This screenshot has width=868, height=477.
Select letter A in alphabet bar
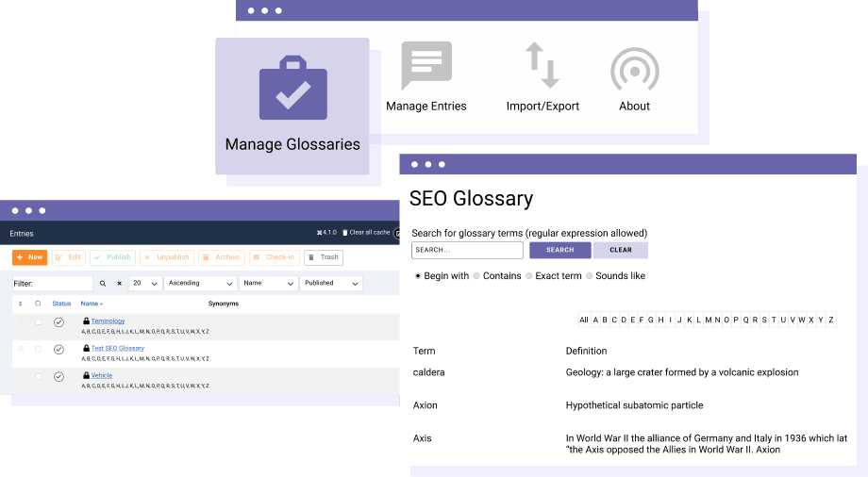point(595,320)
